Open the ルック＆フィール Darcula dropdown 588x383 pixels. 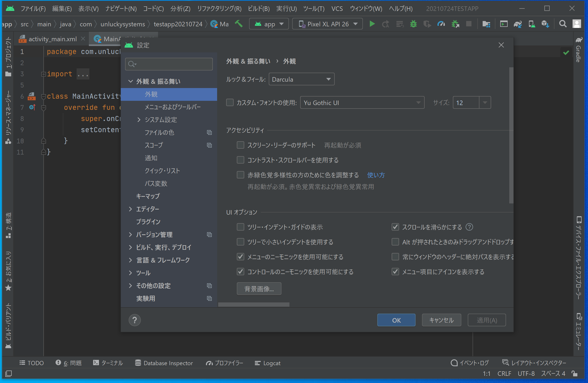pyautogui.click(x=301, y=79)
